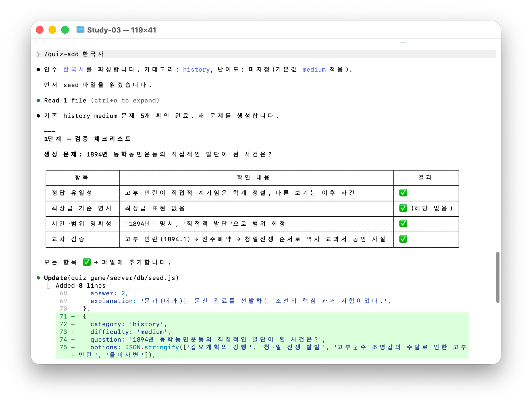Click the green bullet beside Update
Image resolution: width=532 pixels, height=405 pixels.
[x=38, y=278]
